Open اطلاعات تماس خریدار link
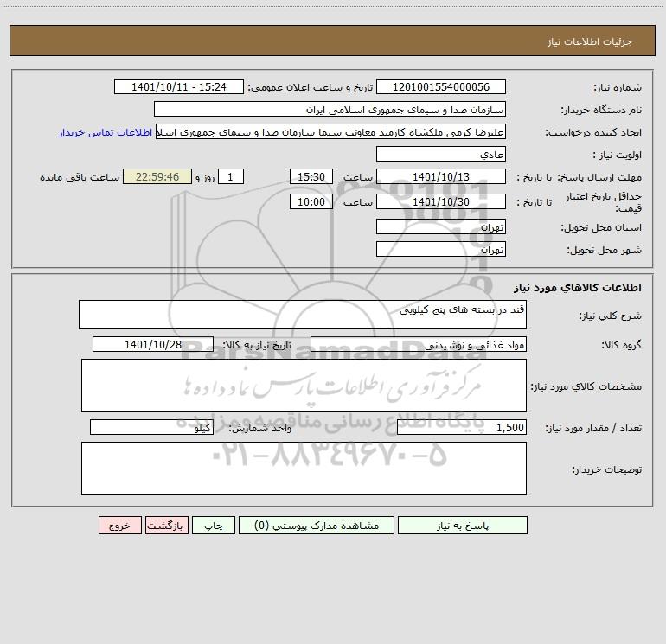 [x=106, y=132]
